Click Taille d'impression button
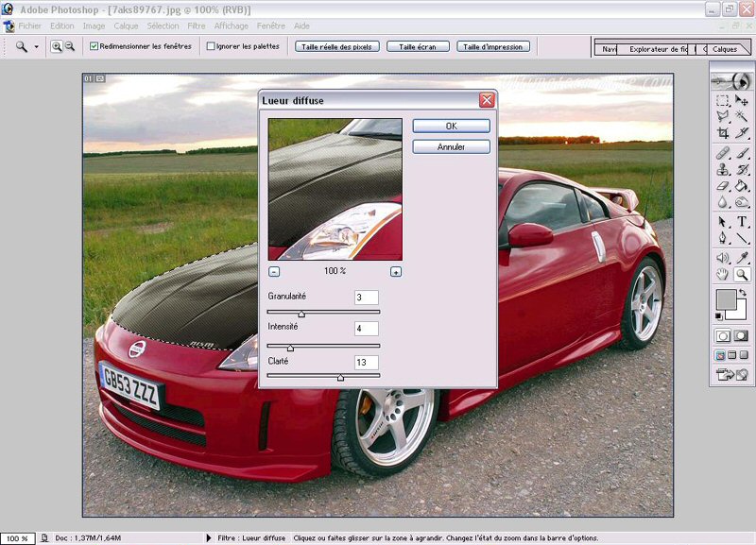 492,46
